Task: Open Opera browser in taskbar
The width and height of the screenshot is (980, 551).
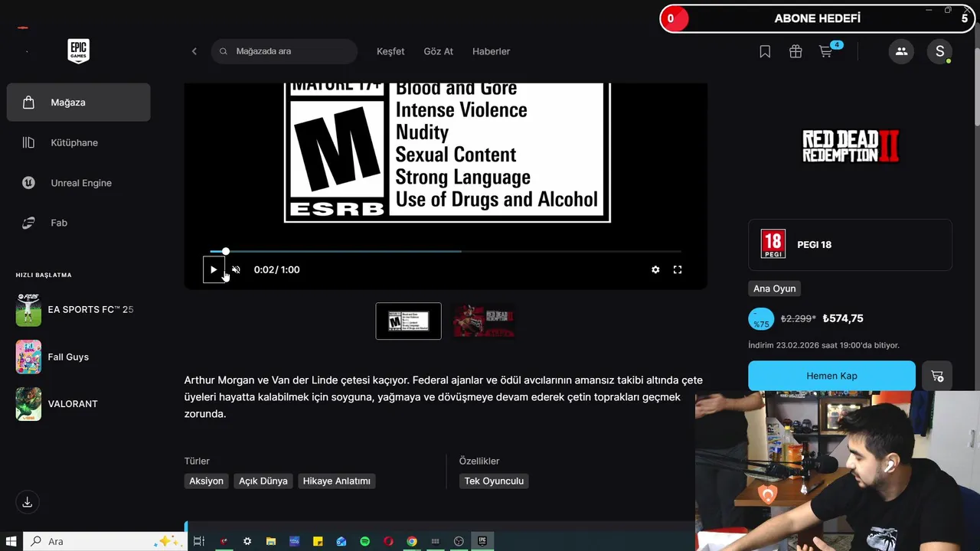Action: 388,541
